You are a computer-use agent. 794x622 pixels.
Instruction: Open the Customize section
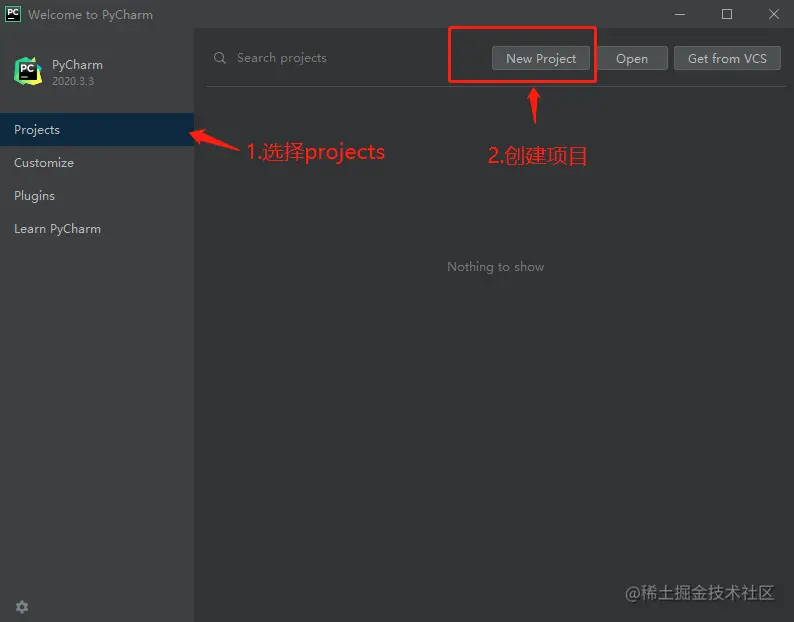click(x=97, y=163)
